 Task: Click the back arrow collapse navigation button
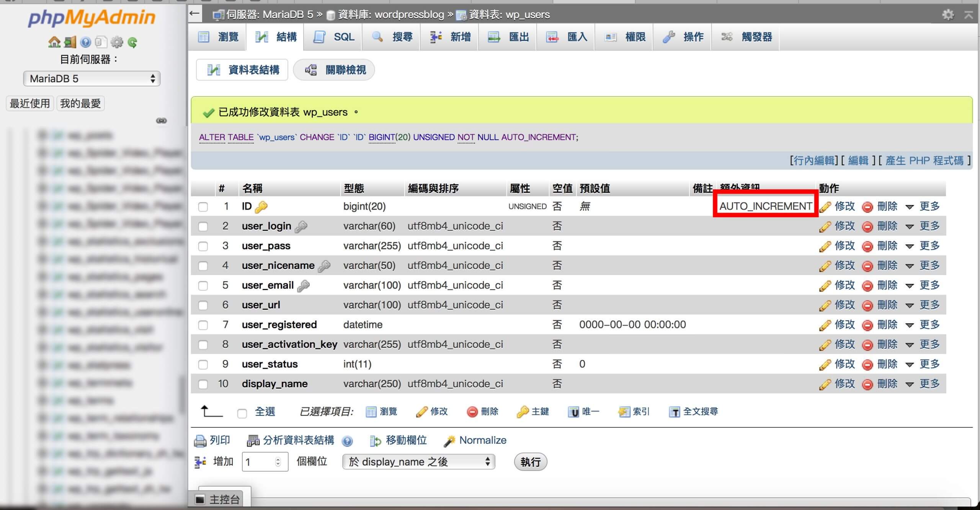(x=194, y=14)
